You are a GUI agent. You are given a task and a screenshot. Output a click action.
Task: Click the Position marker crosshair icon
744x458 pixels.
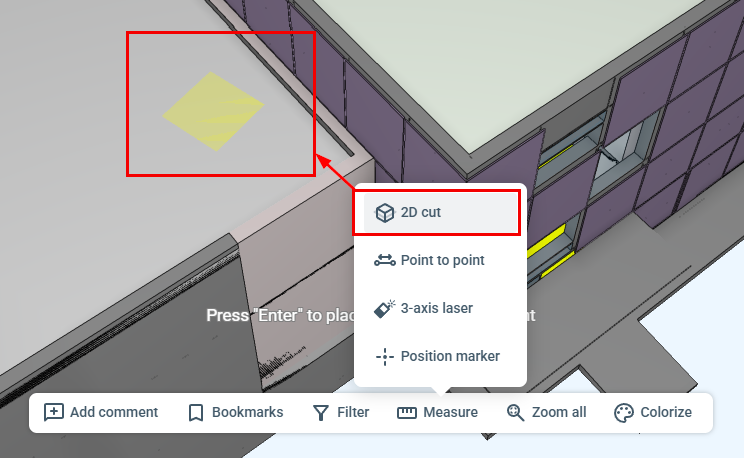385,356
